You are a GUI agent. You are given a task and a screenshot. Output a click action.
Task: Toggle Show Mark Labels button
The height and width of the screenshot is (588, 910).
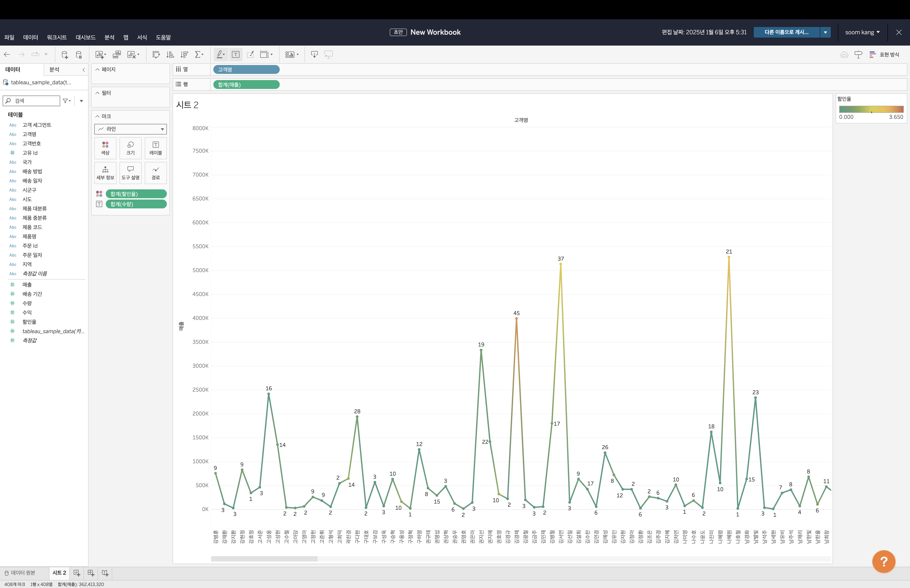(x=236, y=55)
